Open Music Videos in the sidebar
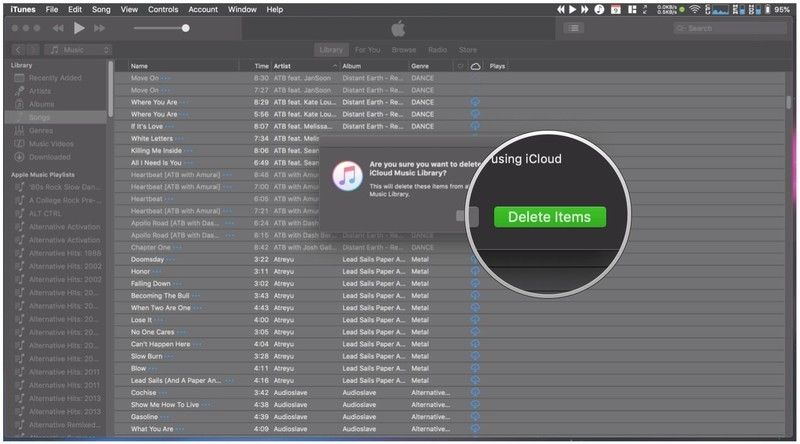 50,143
